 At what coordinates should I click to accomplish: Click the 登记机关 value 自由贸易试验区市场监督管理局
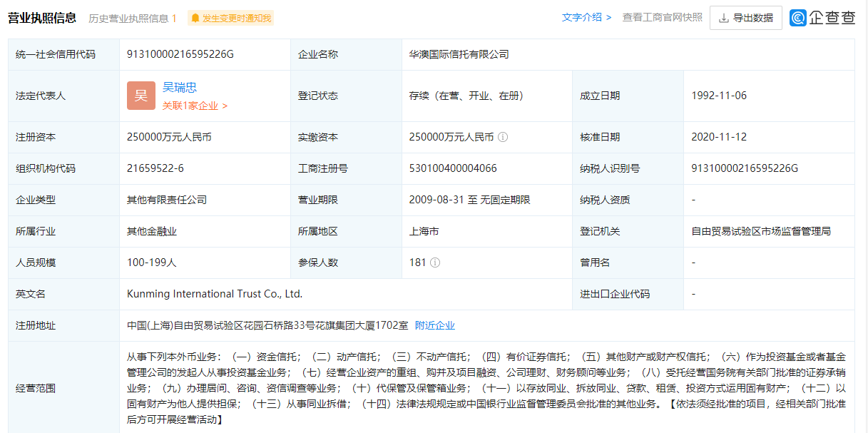coord(761,231)
